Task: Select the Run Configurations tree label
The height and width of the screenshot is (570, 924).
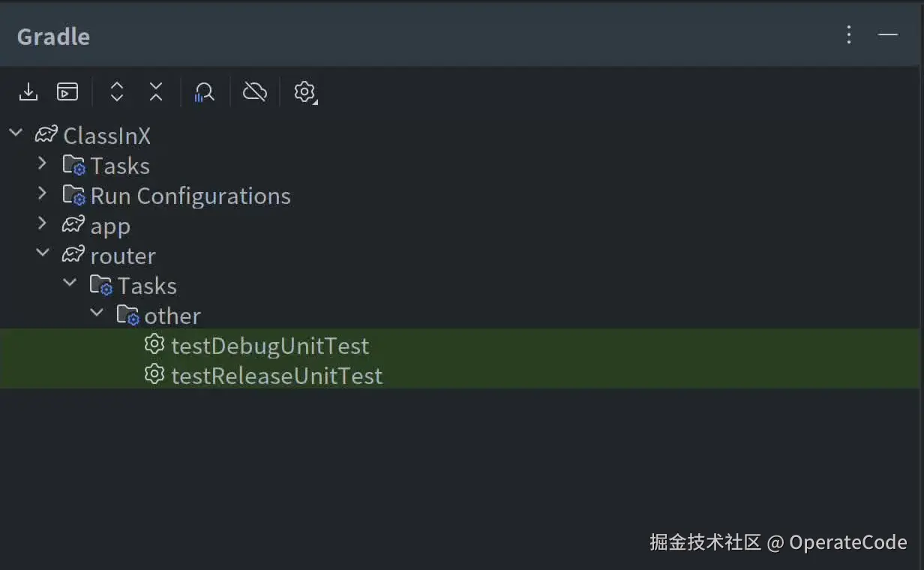Action: 190,196
